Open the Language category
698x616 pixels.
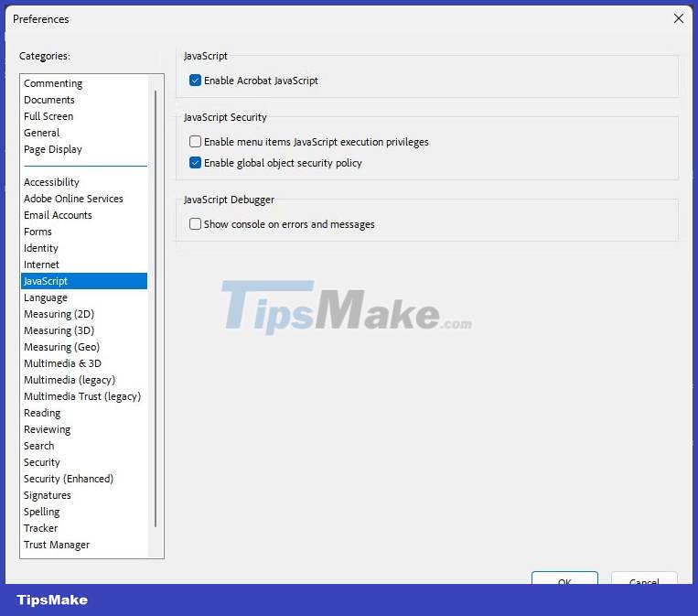(x=84, y=297)
